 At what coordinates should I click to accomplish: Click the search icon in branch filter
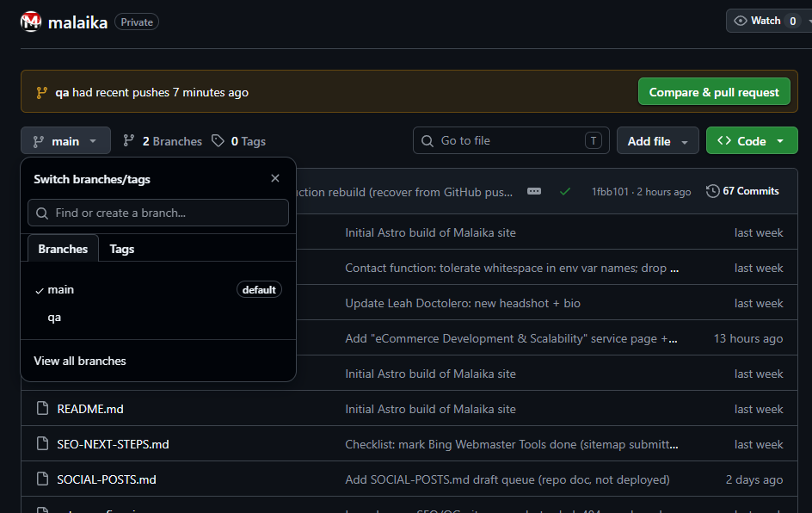click(42, 213)
